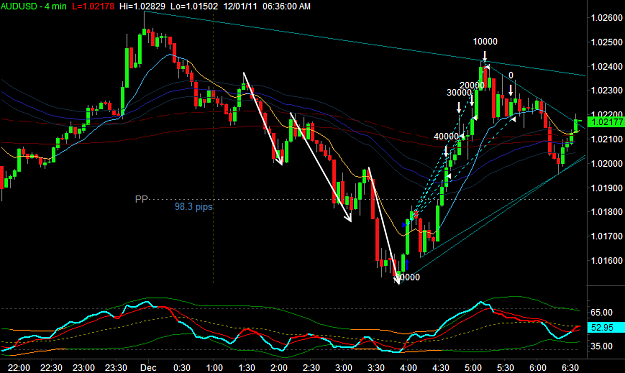The image size is (625, 373).
Task: Select the 1.02600 price axis label
Action: (606, 18)
